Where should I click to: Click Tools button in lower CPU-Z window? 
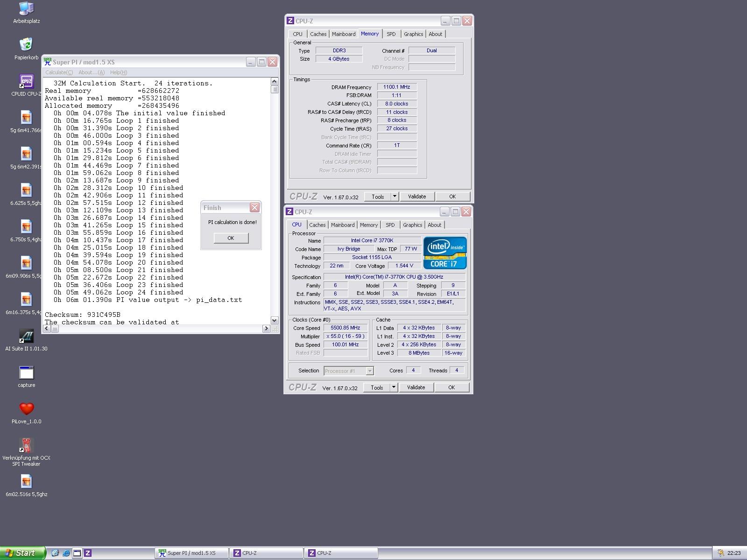tap(377, 387)
